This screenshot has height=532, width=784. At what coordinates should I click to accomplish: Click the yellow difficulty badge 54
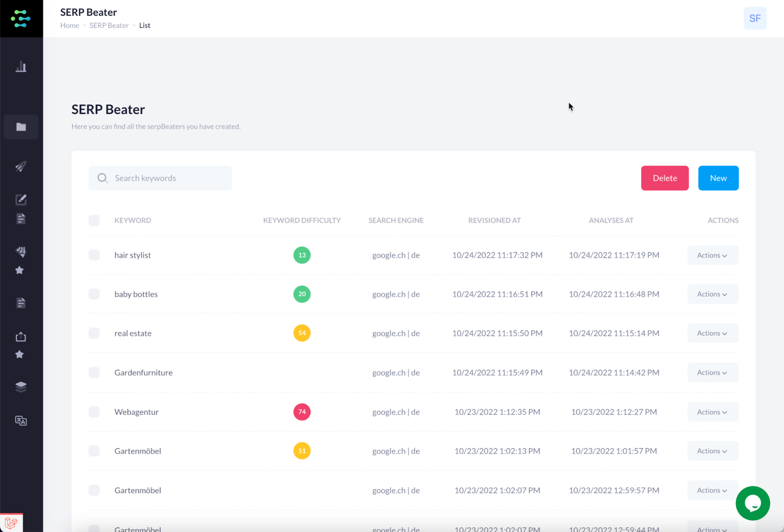click(302, 333)
